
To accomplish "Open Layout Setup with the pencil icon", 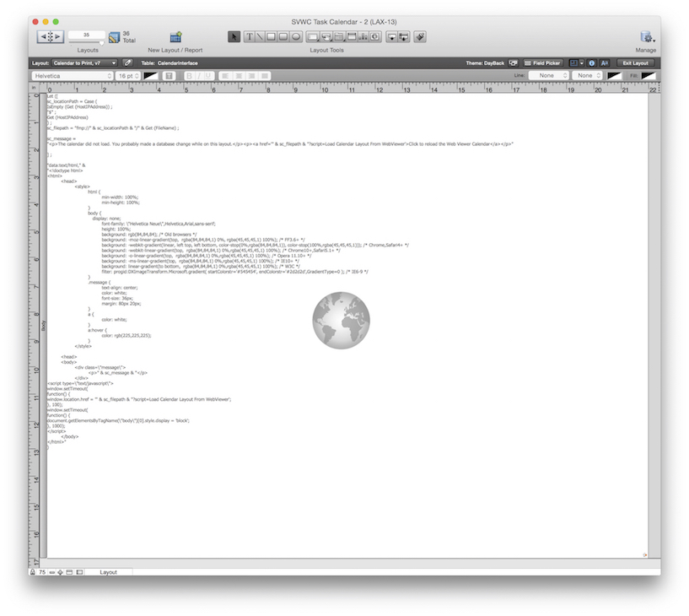I will coord(127,63).
